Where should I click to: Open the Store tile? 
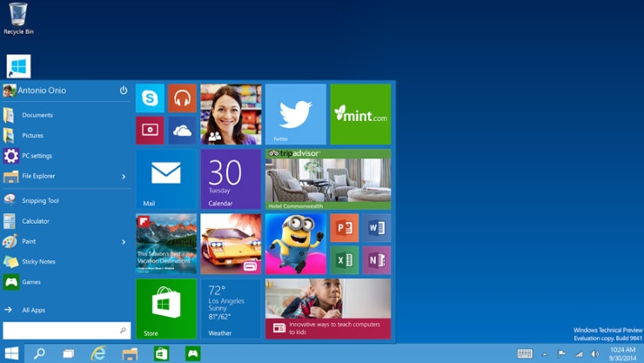[x=165, y=309]
